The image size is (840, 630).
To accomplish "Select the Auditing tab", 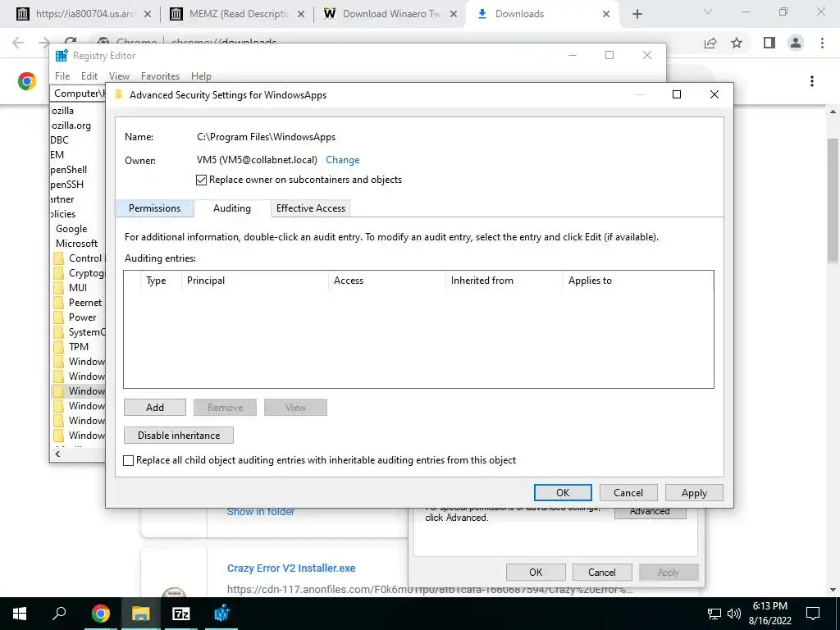I will tap(232, 208).
